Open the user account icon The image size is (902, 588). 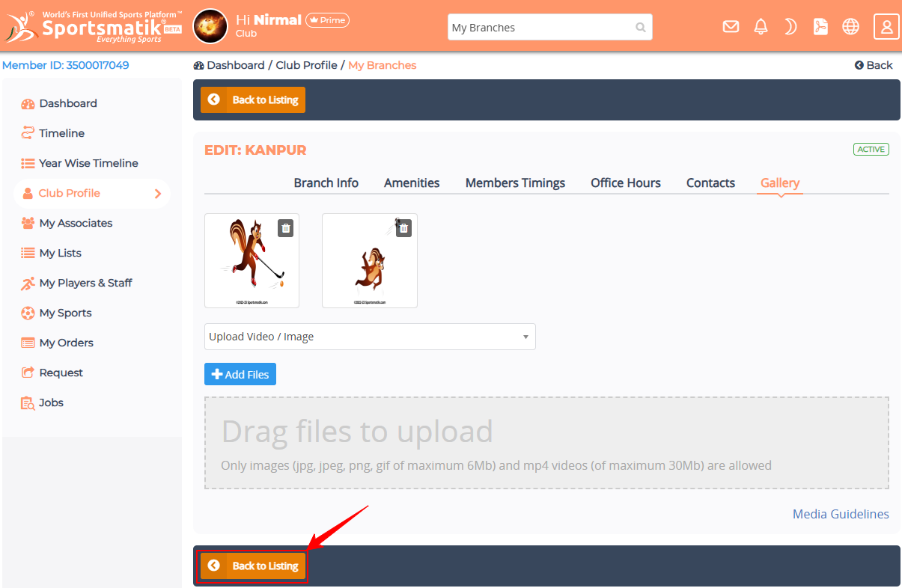886,27
